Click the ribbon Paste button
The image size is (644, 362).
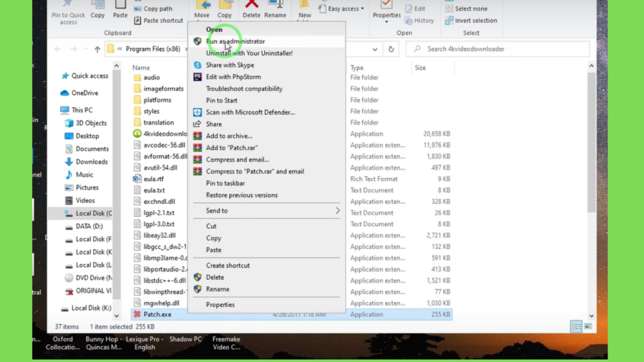(120, 10)
